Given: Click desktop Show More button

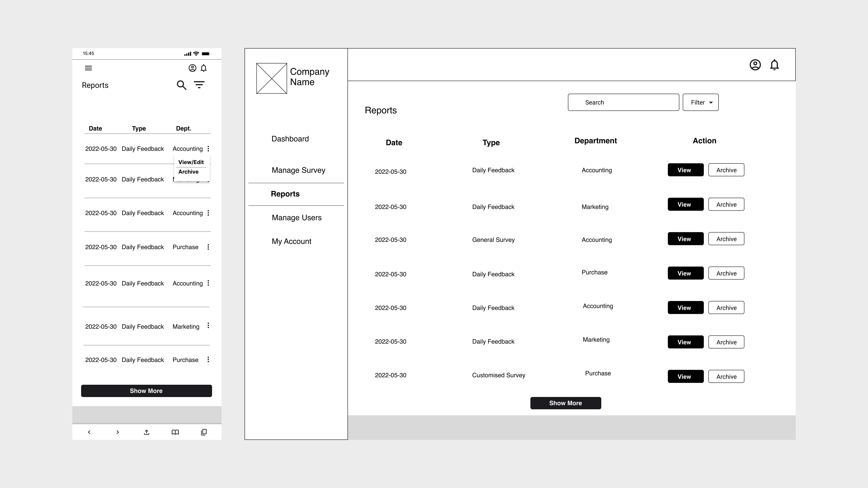Looking at the screenshot, I should [566, 403].
